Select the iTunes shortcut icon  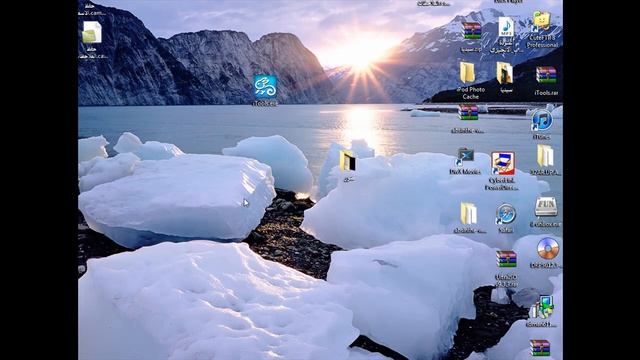pyautogui.click(x=542, y=121)
